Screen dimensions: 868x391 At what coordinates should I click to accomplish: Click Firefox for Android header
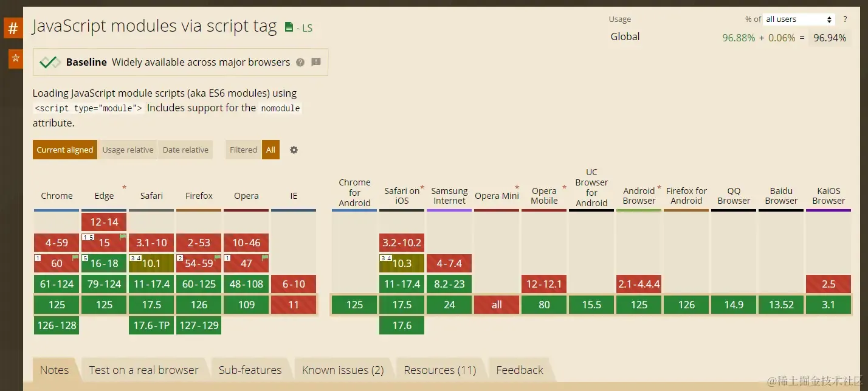pyautogui.click(x=686, y=195)
